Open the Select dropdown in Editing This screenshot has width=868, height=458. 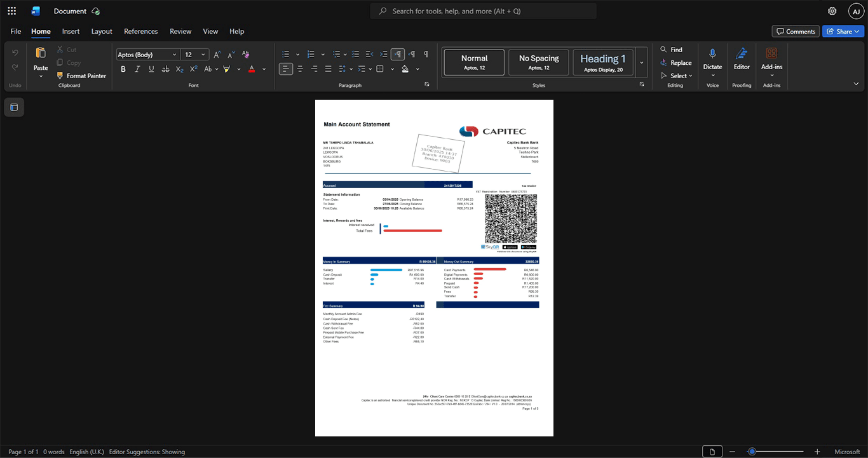tap(676, 76)
